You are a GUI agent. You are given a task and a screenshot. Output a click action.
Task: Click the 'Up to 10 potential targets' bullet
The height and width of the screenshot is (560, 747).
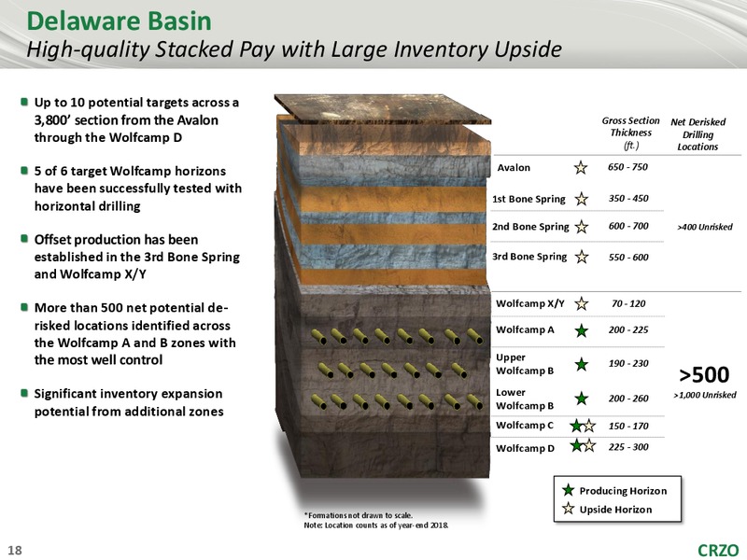(x=136, y=120)
